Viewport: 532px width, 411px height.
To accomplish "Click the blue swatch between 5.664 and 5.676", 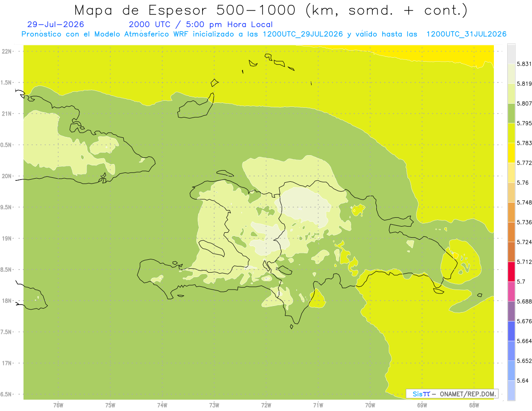I will point(511,331).
